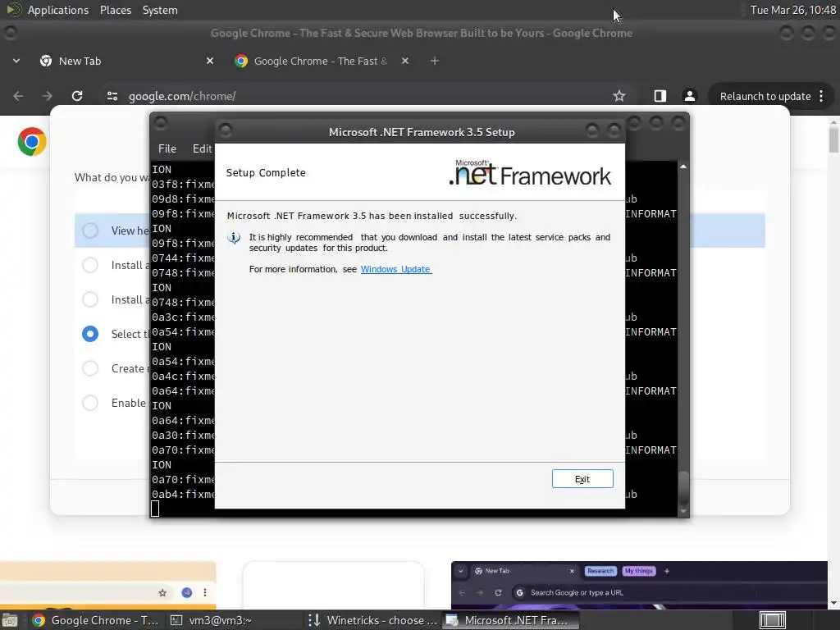Click the Exit button in .NET Setup

click(582, 479)
